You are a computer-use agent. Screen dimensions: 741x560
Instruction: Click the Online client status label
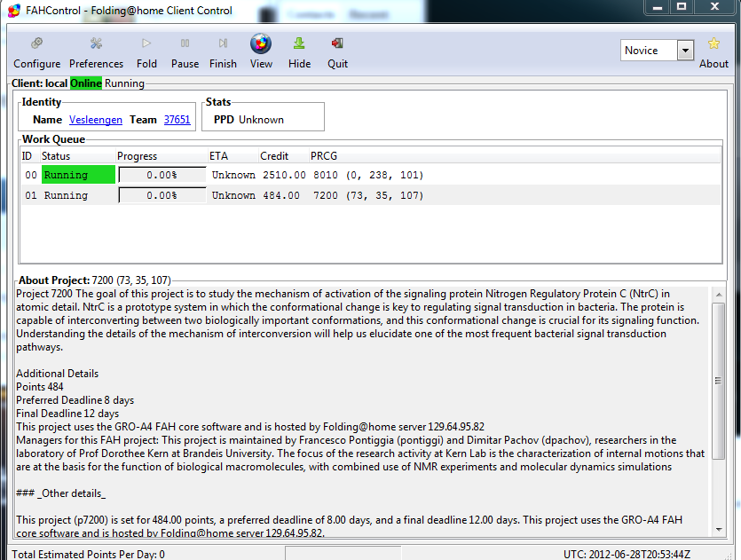click(x=86, y=83)
